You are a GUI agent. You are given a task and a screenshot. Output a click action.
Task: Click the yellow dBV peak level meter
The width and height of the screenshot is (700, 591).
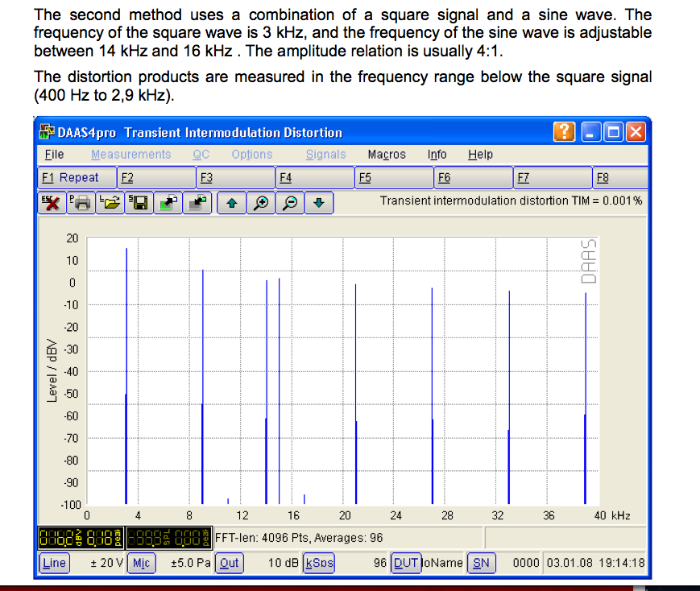[81, 537]
